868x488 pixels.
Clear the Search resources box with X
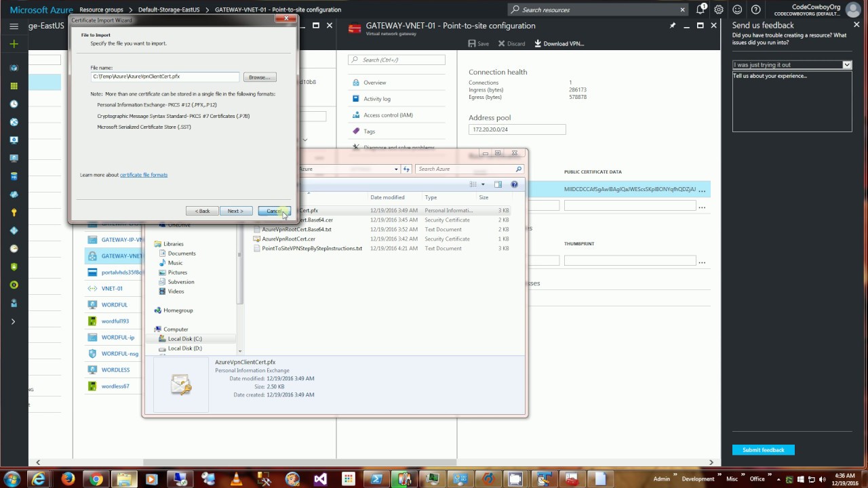(x=682, y=9)
